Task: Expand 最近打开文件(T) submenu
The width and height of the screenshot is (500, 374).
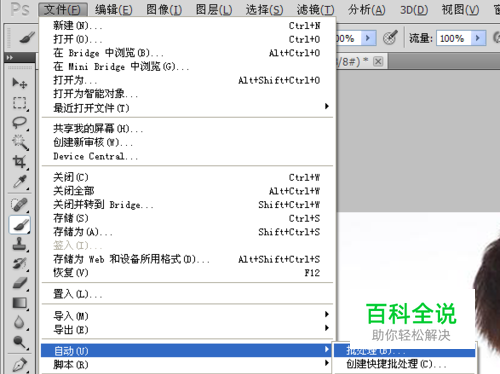Action: [x=187, y=108]
